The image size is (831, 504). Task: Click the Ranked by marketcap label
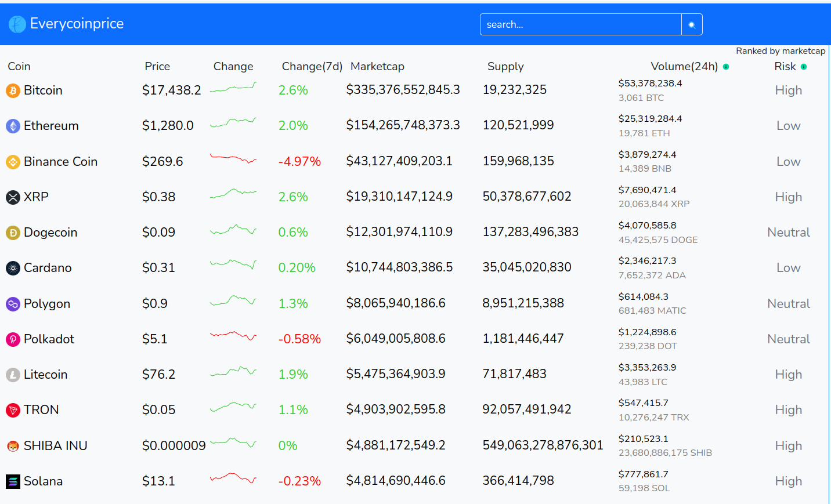[781, 51]
